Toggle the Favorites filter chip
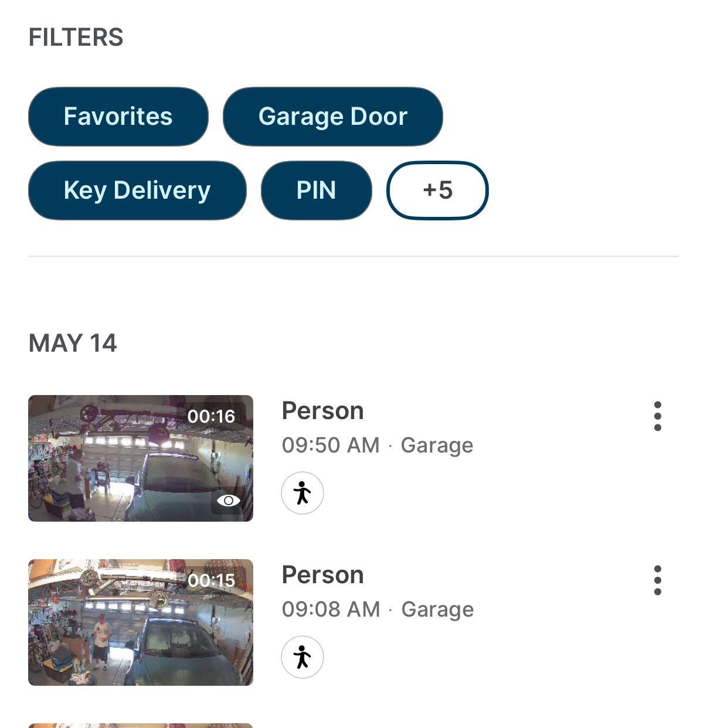 118,117
